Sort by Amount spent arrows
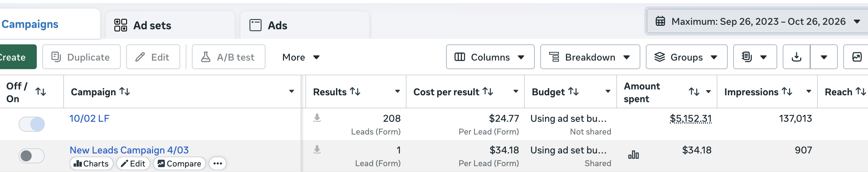 [694, 92]
